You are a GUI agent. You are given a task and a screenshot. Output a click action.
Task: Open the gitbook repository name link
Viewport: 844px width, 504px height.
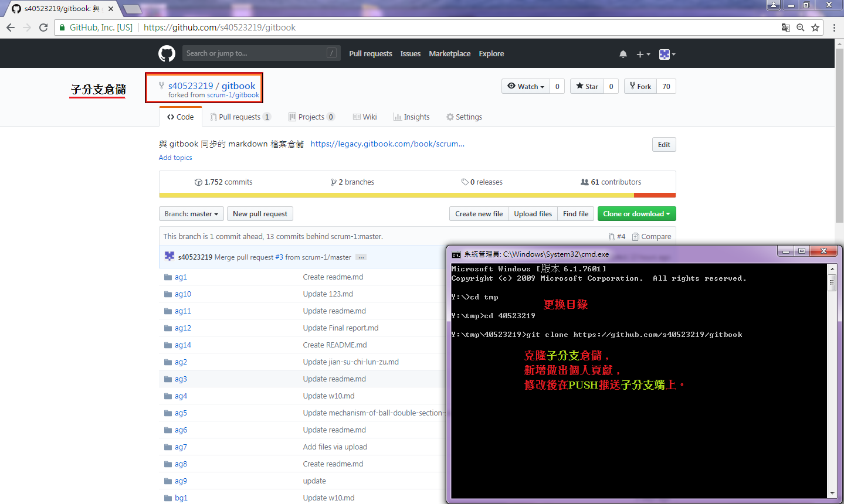239,86
